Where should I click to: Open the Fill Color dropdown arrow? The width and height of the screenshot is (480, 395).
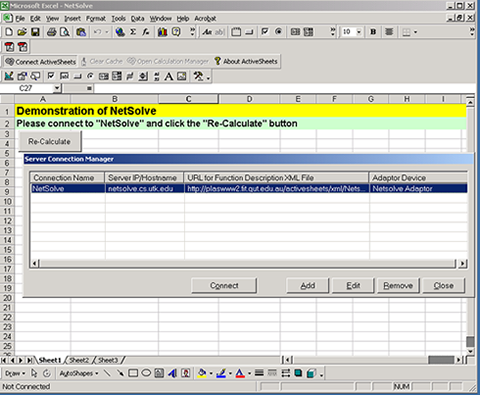pyautogui.click(x=211, y=373)
